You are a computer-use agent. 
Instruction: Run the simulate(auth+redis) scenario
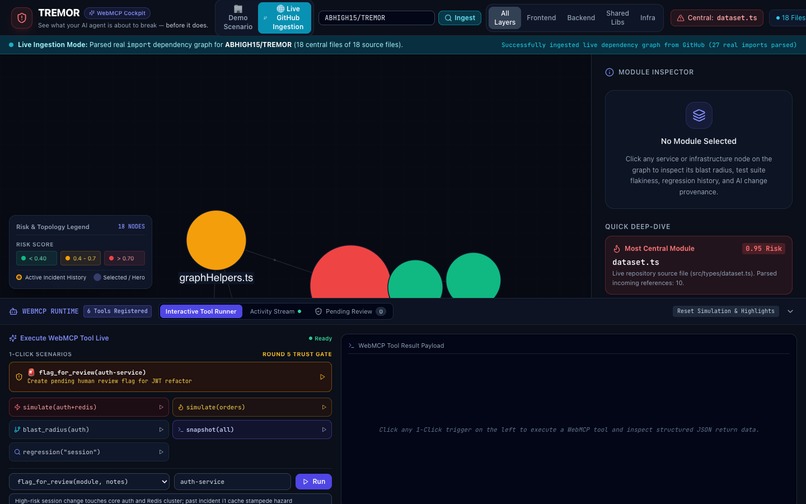coord(89,407)
